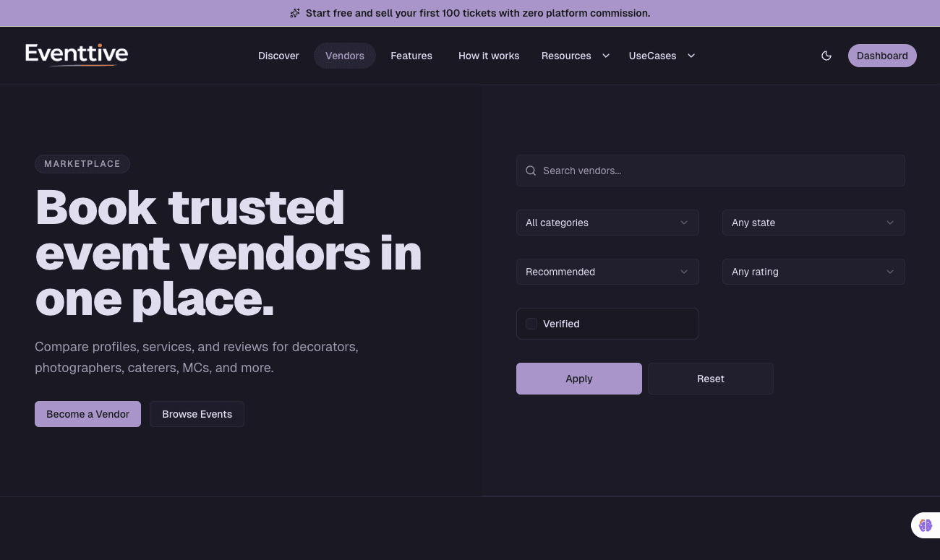Open the Features nav item

(x=411, y=56)
